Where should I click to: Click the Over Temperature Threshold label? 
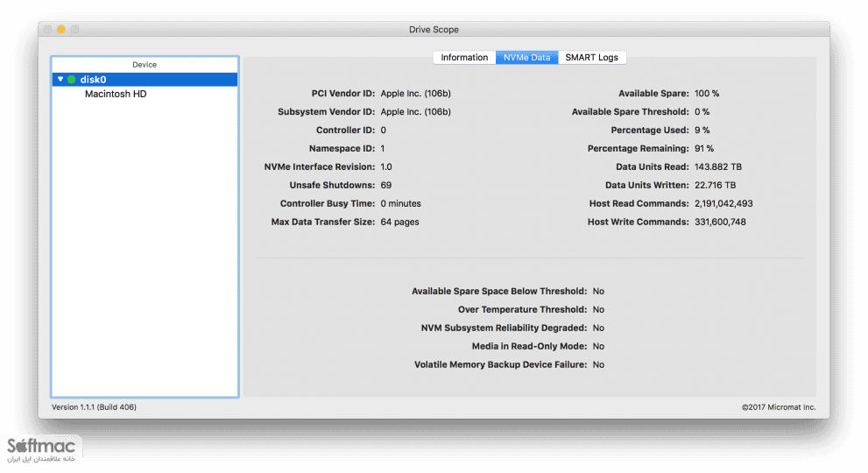(523, 309)
